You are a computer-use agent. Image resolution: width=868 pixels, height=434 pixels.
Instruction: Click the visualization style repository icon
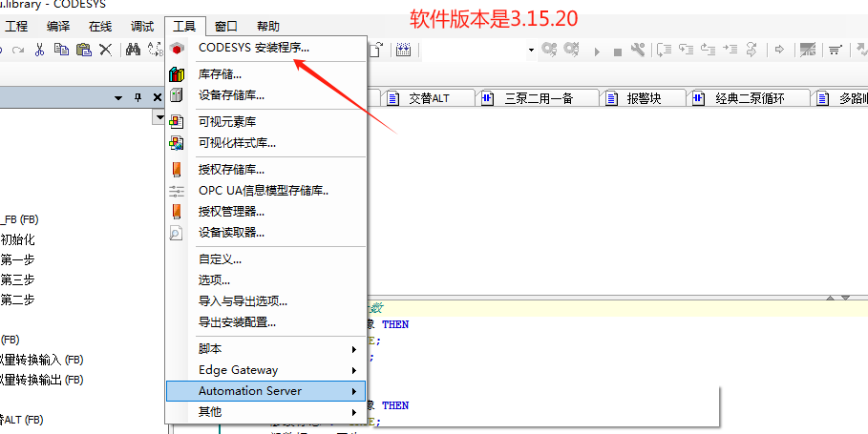point(176,143)
